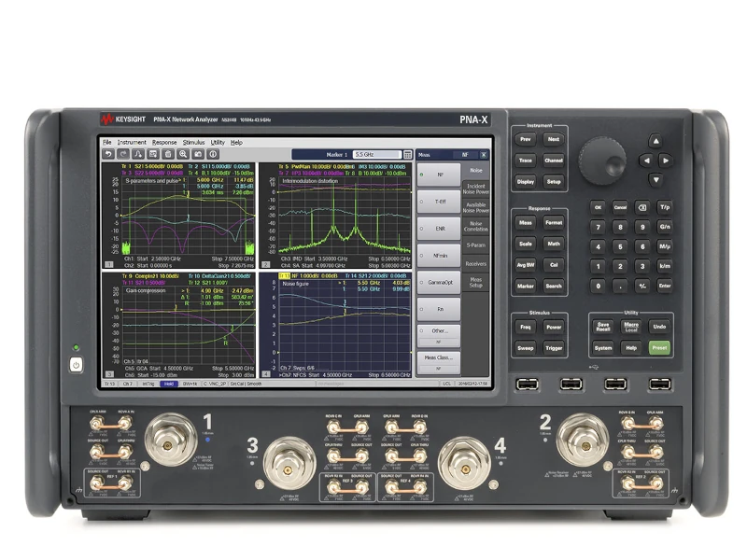This screenshot has height=560, width=747.
Task: Switch to Noise Correlation tab
Action: coord(476,226)
